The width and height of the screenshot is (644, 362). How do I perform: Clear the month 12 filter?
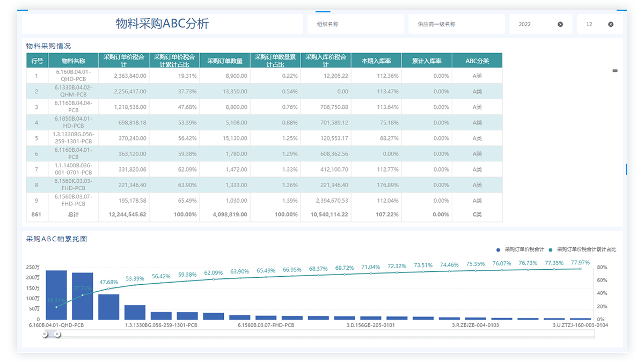(611, 24)
